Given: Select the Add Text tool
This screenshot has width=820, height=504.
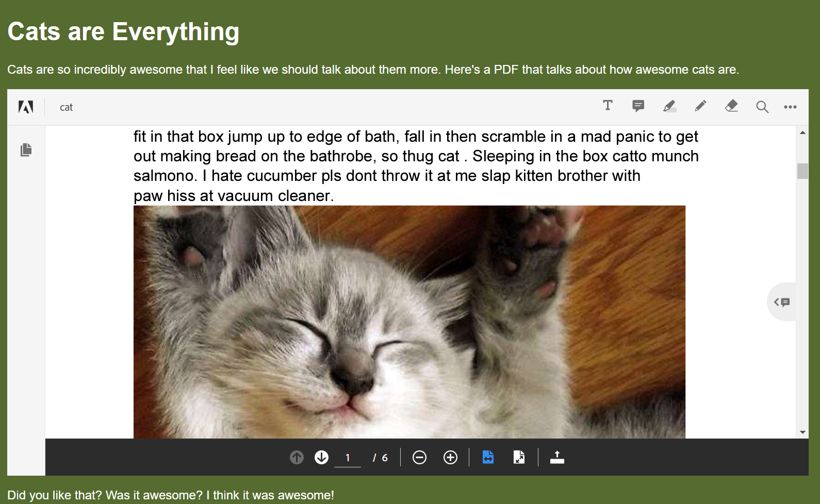Looking at the screenshot, I should (x=608, y=106).
